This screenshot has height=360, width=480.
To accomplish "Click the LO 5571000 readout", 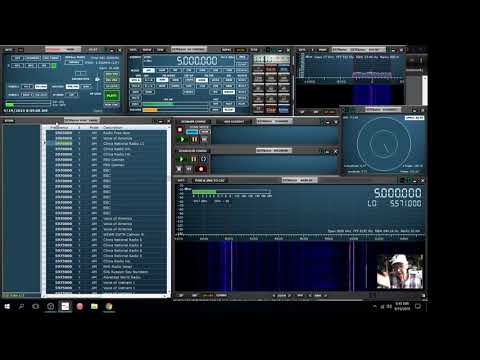I will coord(395,203).
